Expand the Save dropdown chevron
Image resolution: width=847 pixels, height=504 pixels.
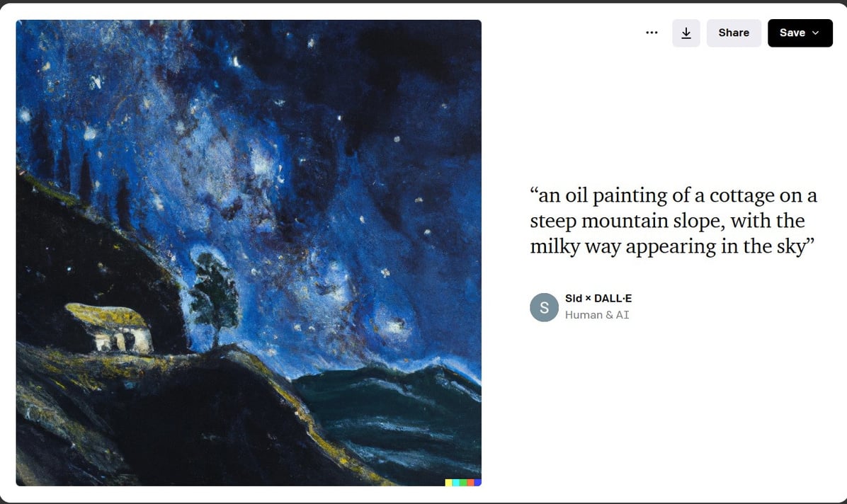click(815, 33)
